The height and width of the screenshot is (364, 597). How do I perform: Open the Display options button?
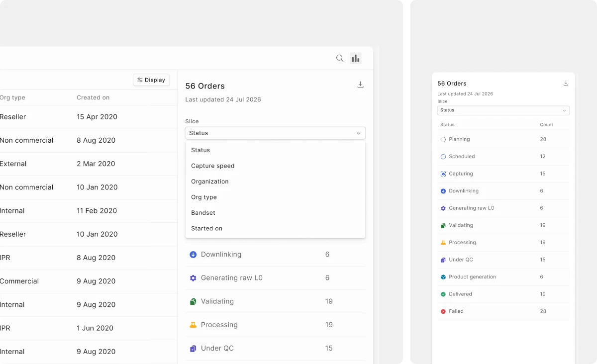point(151,80)
